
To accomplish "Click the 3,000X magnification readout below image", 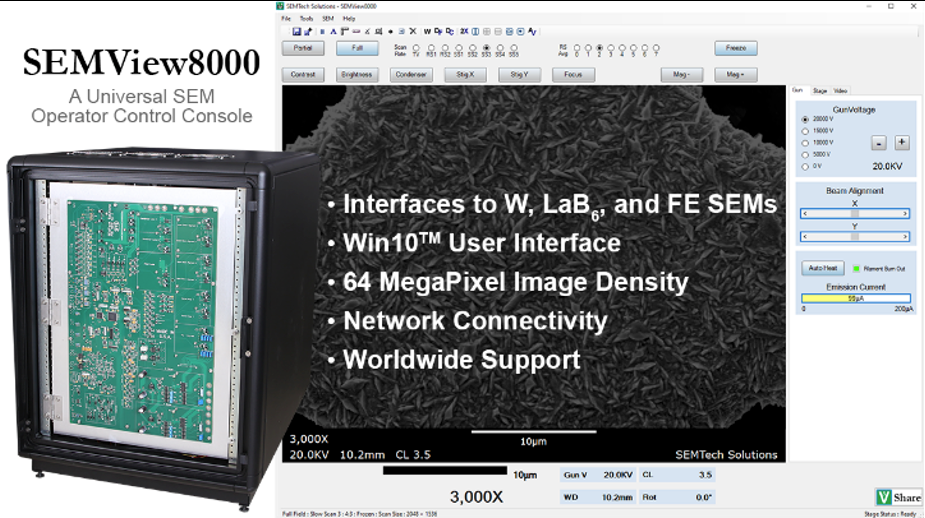I will coord(476,497).
